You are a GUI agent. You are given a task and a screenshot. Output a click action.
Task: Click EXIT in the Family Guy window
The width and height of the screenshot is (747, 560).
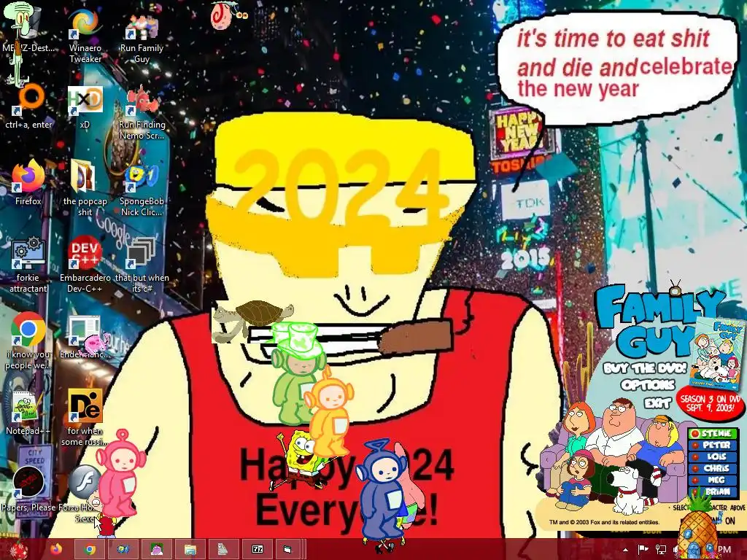click(x=658, y=402)
